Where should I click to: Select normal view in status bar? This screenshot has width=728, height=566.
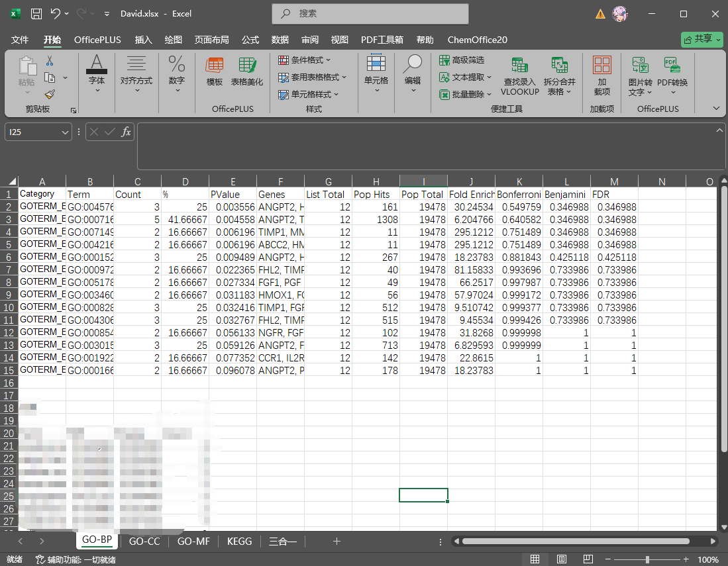535,559
